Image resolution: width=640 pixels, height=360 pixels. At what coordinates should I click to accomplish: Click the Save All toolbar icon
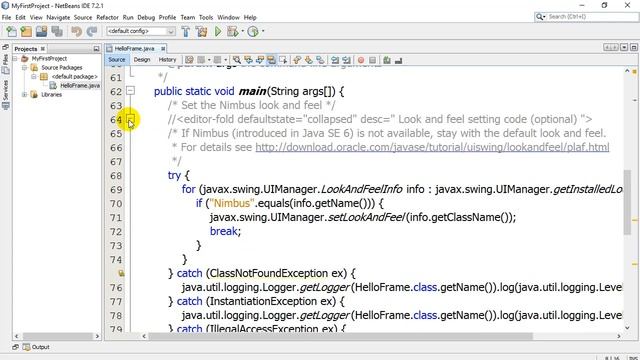[x=57, y=31]
